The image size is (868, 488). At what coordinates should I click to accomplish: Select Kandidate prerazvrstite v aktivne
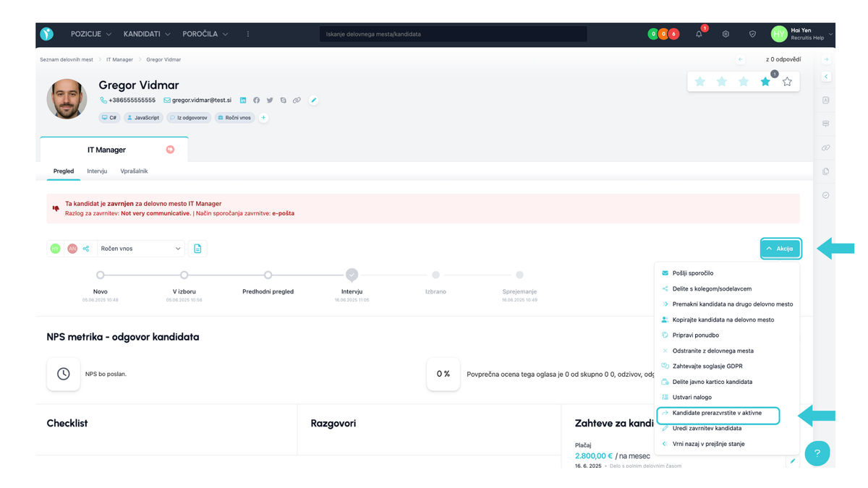tap(718, 415)
